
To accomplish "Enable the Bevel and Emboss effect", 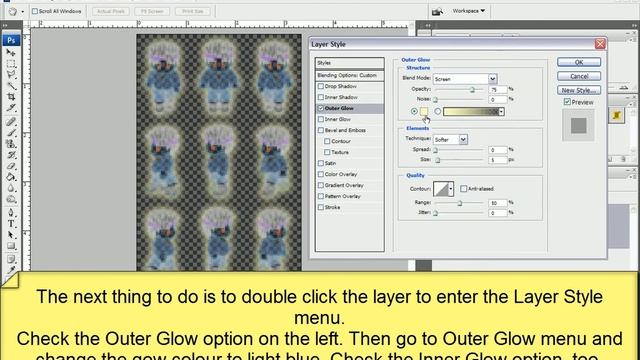I will pyautogui.click(x=321, y=131).
